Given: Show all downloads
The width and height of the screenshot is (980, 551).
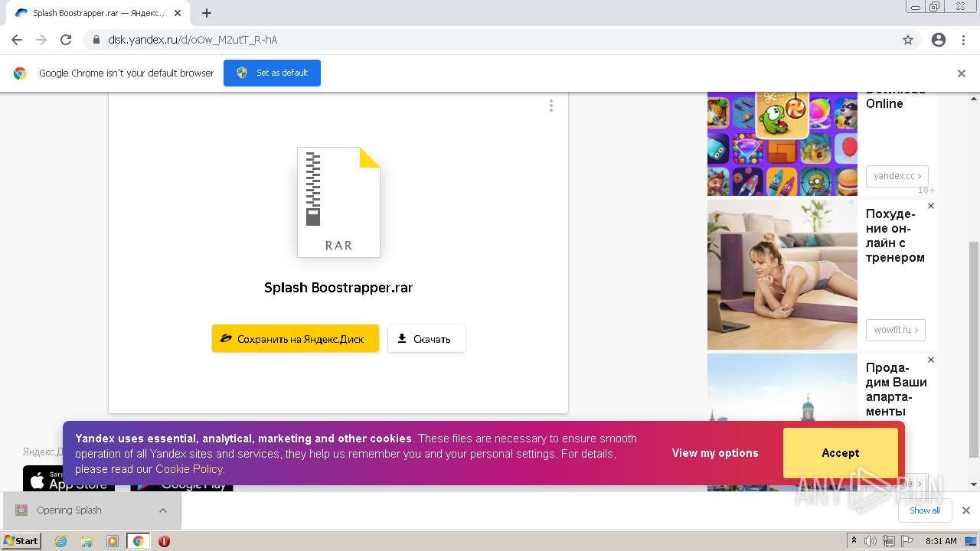Looking at the screenshot, I should [925, 510].
